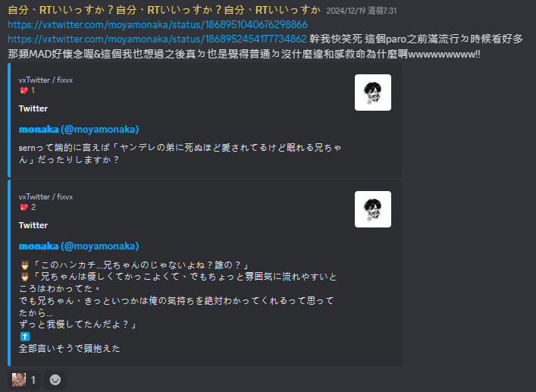Open monaka avatar thumbnail in second embed
The width and height of the screenshot is (536, 392).
372,209
